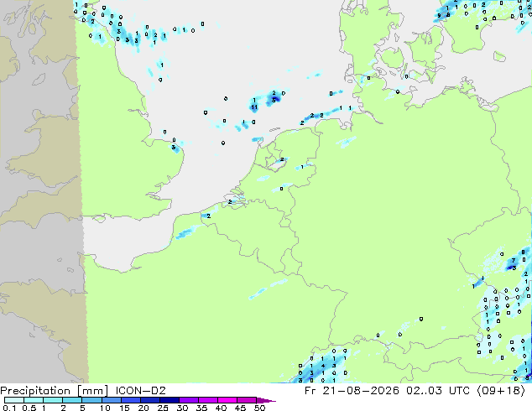Click the '25' legend tick label
The width and height of the screenshot is (532, 411).
pos(163,408)
